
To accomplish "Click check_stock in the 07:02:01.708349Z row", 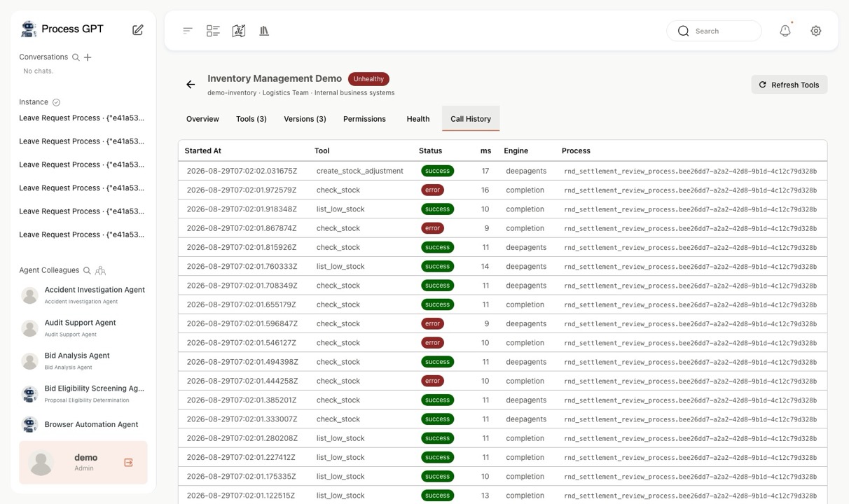I will click(x=338, y=286).
